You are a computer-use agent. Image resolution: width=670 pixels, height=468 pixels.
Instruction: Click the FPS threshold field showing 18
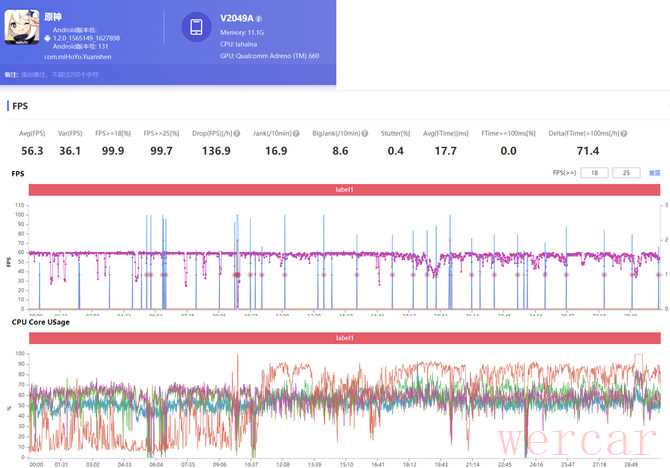coord(595,173)
